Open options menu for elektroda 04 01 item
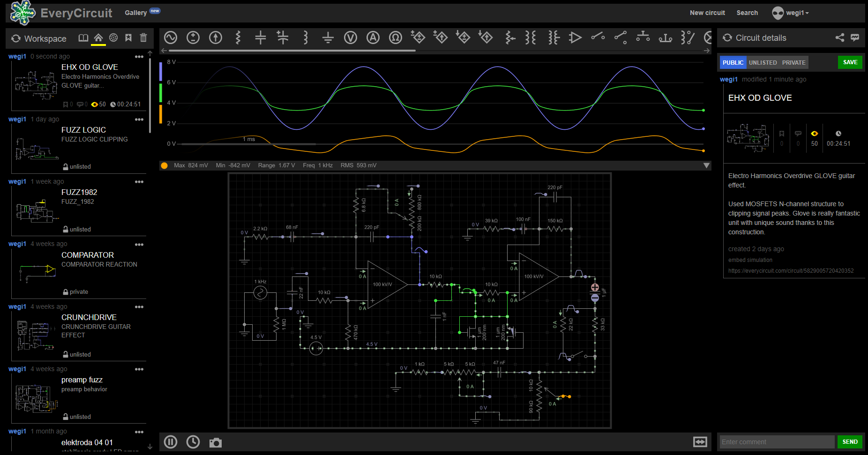Image resolution: width=868 pixels, height=455 pixels. coord(139,432)
